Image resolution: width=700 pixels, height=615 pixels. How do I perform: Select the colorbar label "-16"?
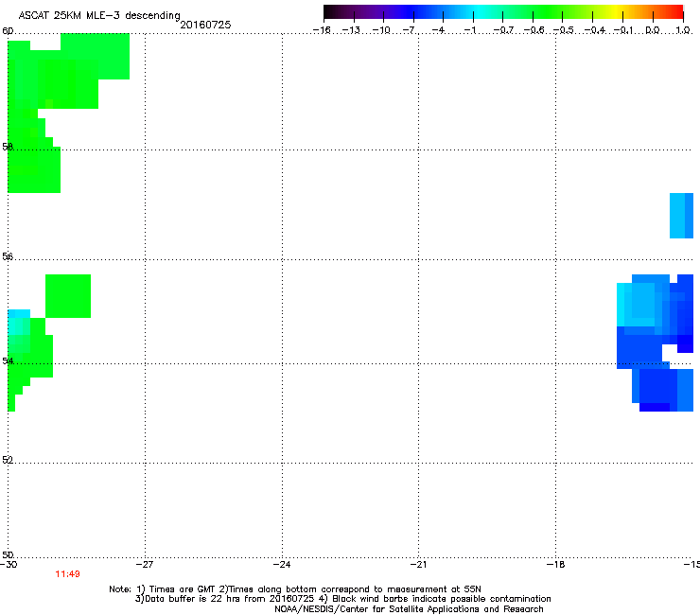[x=322, y=30]
